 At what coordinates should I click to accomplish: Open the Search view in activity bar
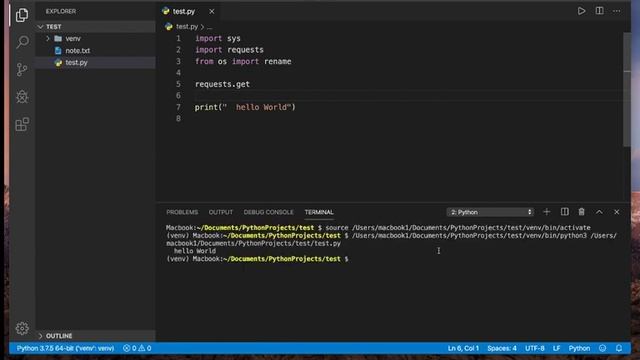click(22, 42)
